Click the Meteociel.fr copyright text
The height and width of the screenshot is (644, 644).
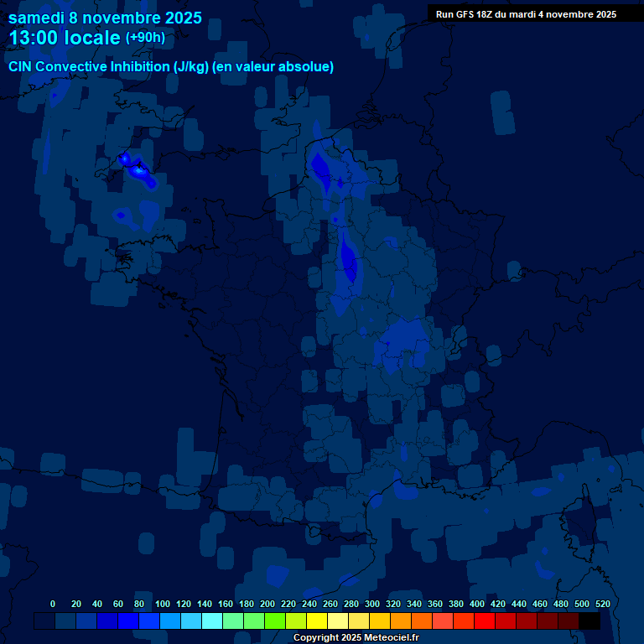click(356, 637)
